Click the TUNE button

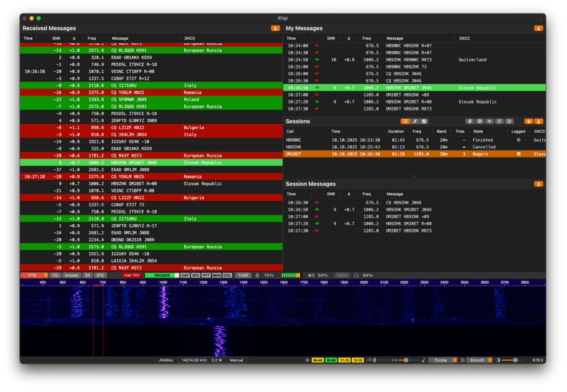(x=243, y=275)
